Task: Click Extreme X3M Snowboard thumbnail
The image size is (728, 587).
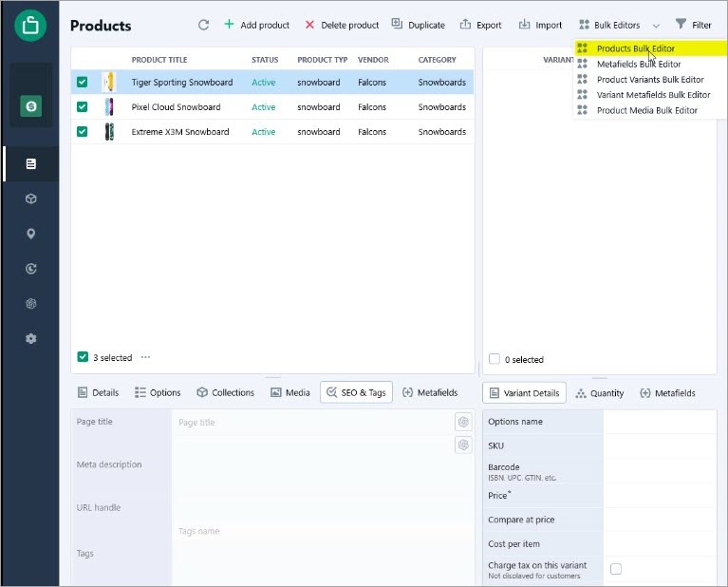Action: pyautogui.click(x=109, y=131)
